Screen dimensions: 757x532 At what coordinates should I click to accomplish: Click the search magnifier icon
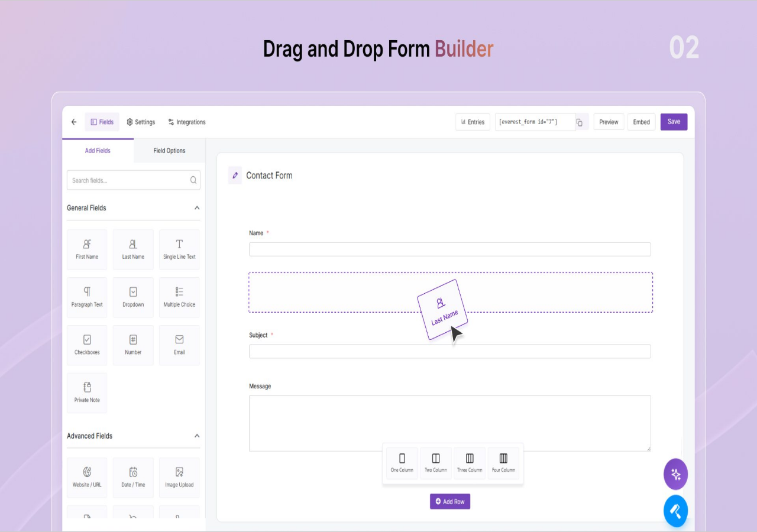coord(193,180)
